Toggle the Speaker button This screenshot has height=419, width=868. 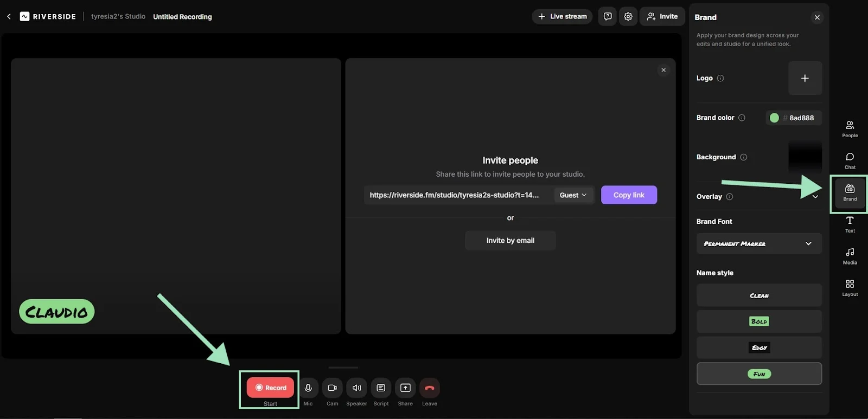[356, 388]
